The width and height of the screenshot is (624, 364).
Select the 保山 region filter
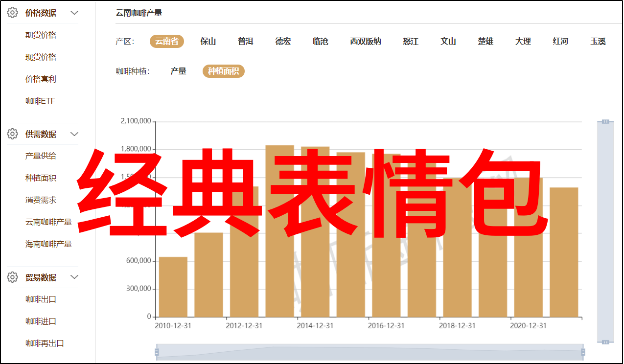tap(208, 42)
